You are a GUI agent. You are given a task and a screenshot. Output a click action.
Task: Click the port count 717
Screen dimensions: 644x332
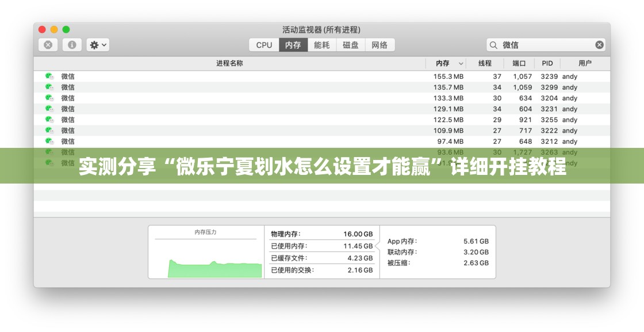tap(526, 131)
